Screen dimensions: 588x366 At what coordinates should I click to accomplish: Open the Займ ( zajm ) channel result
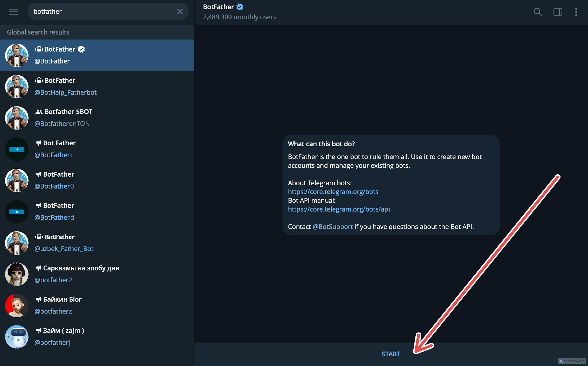click(97, 336)
